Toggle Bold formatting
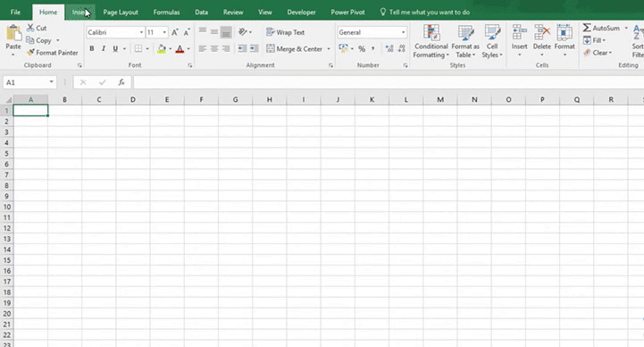 92,48
